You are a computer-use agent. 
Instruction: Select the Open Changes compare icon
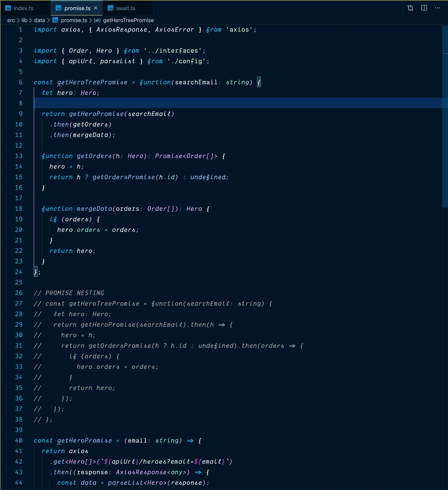(x=410, y=8)
